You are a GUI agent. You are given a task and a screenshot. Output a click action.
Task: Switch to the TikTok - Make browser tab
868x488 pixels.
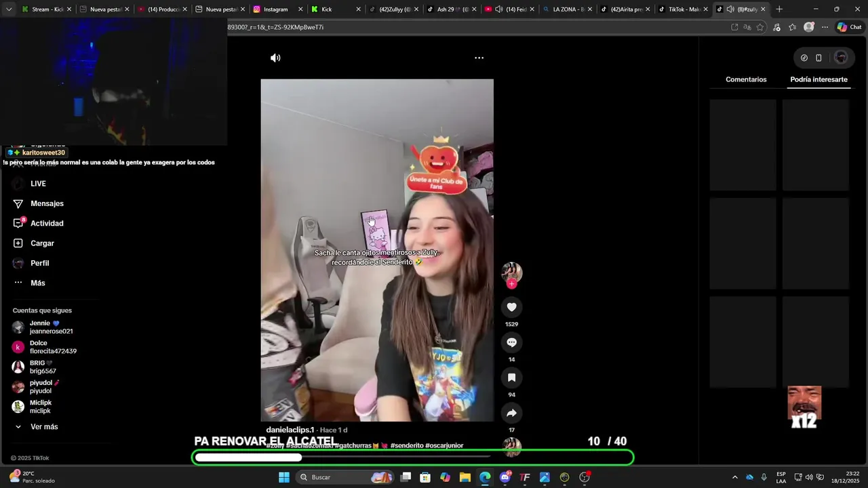(684, 9)
